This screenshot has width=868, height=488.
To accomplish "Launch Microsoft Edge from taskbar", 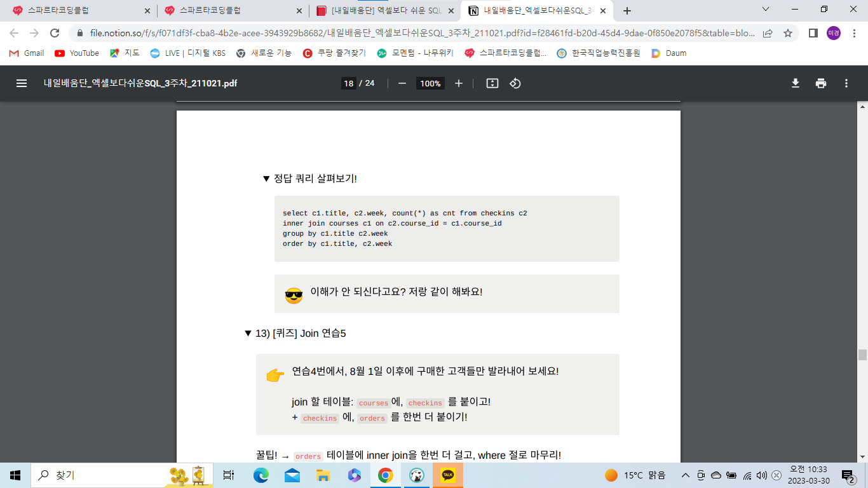I will 261,475.
